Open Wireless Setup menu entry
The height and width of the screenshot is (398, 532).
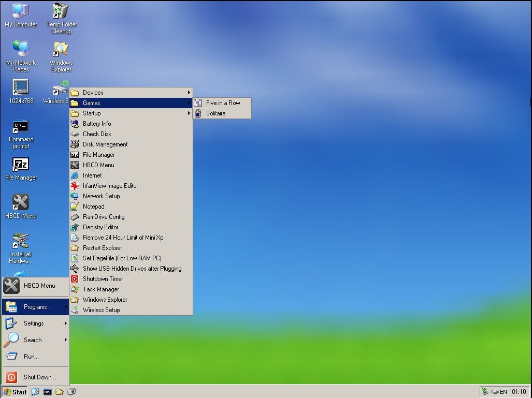[131, 310]
